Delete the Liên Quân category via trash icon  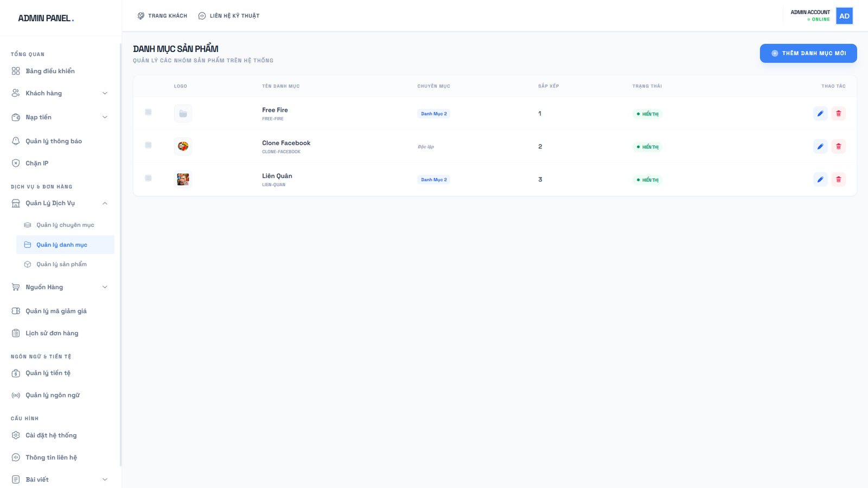[x=838, y=179]
